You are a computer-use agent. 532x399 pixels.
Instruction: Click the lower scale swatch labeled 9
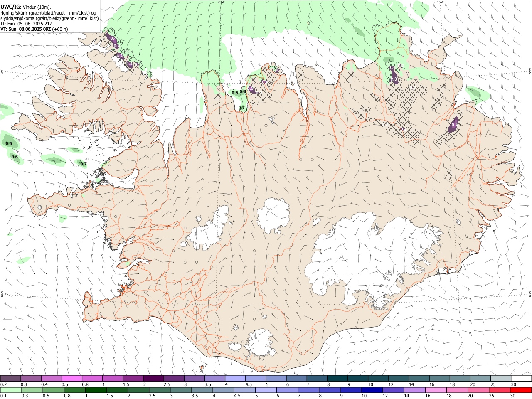pyautogui.click(x=350, y=390)
